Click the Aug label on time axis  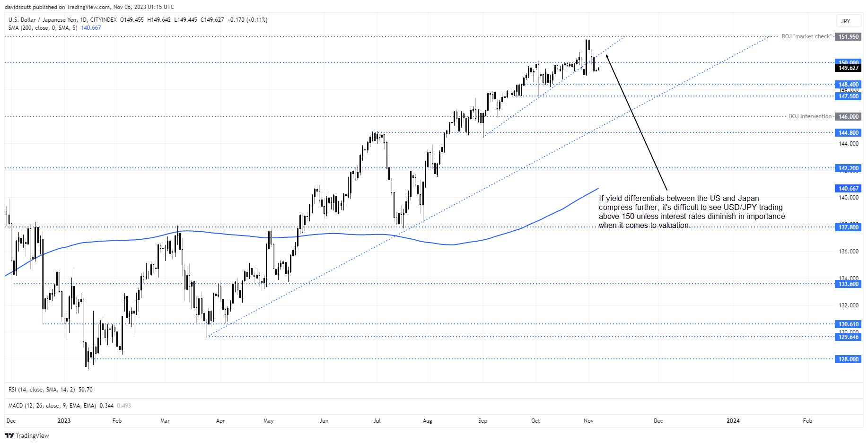pos(428,421)
